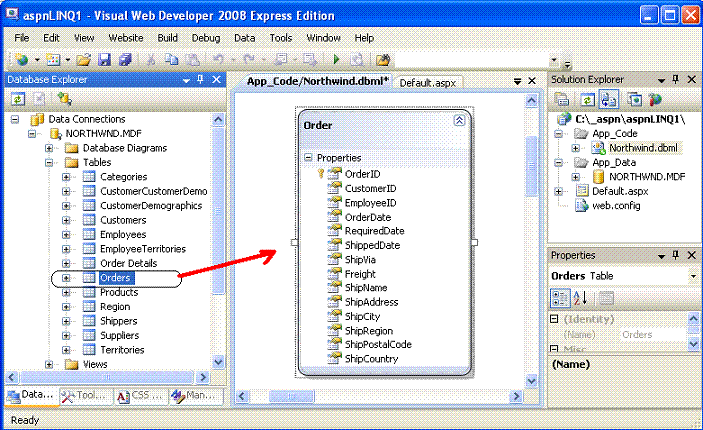The height and width of the screenshot is (430, 703).
Task: Open the File menu
Action: (22, 38)
